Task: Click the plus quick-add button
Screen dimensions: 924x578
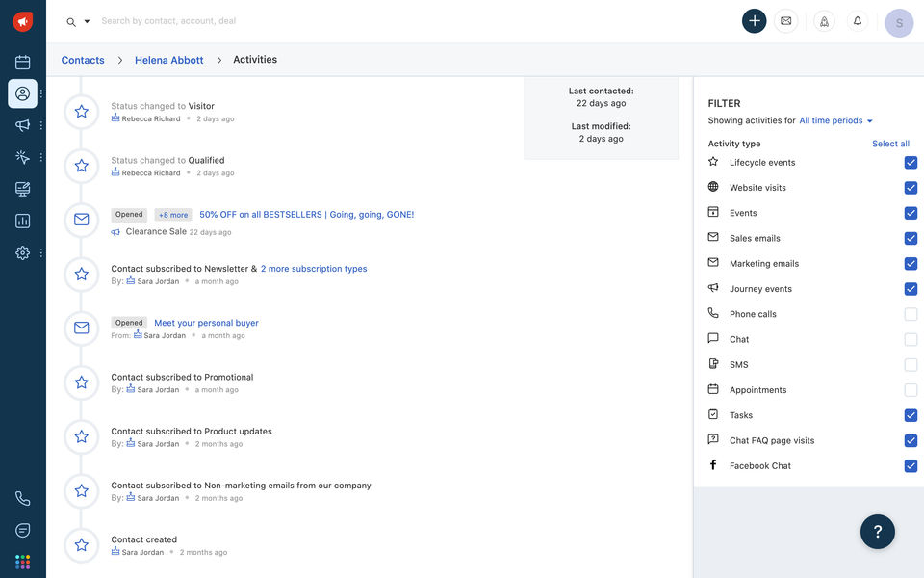Action: coord(754,21)
